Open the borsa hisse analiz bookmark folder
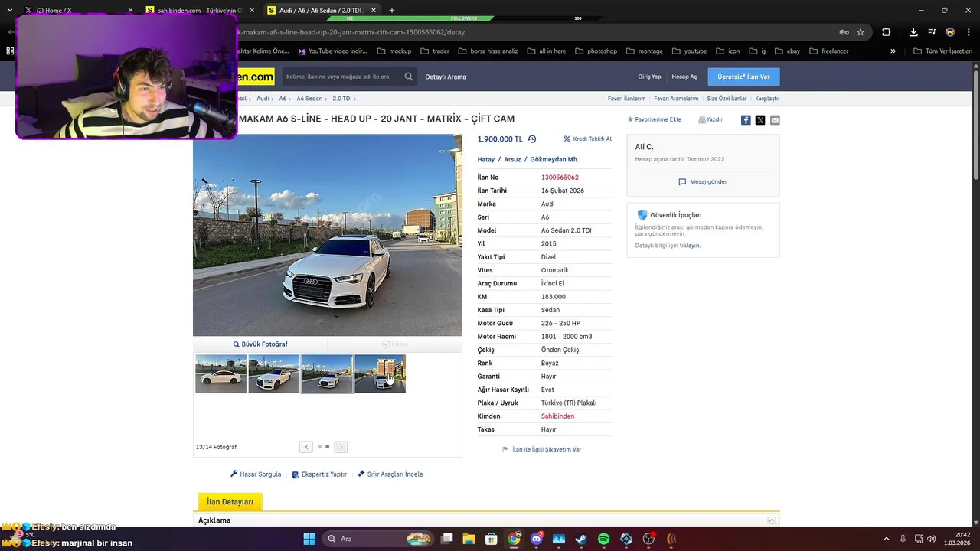The width and height of the screenshot is (980, 551). (x=488, y=51)
